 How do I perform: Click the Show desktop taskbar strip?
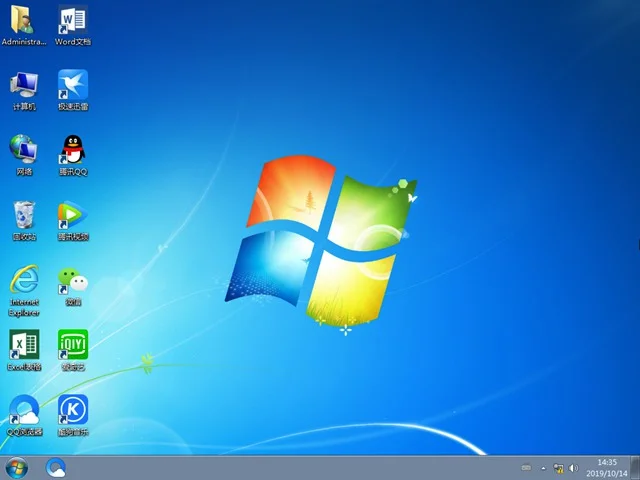[x=635, y=468]
